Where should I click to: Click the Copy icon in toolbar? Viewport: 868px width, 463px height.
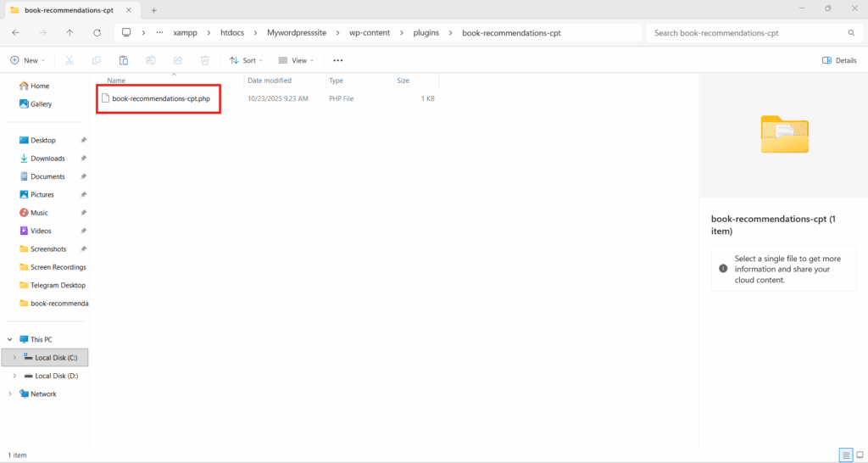pyautogui.click(x=97, y=60)
